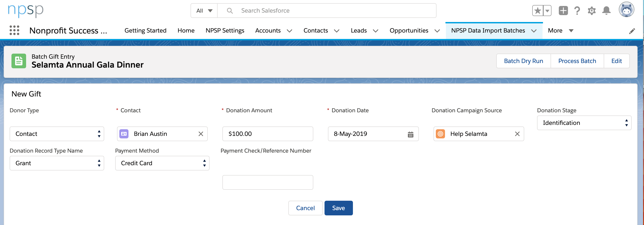Click the pencil edit icon for navigation

[633, 31]
